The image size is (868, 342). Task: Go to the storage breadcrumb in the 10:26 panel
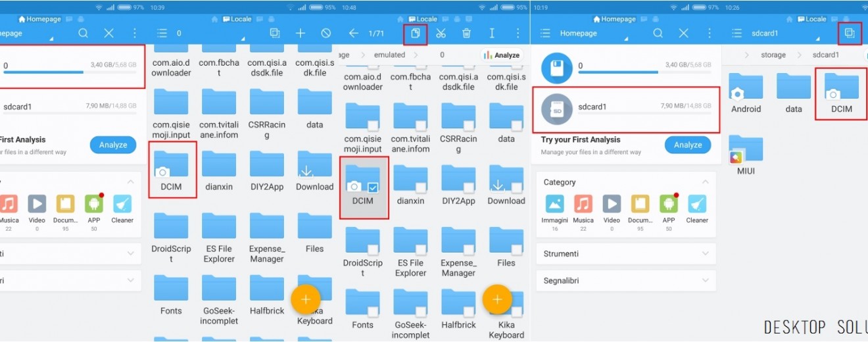[x=773, y=55]
